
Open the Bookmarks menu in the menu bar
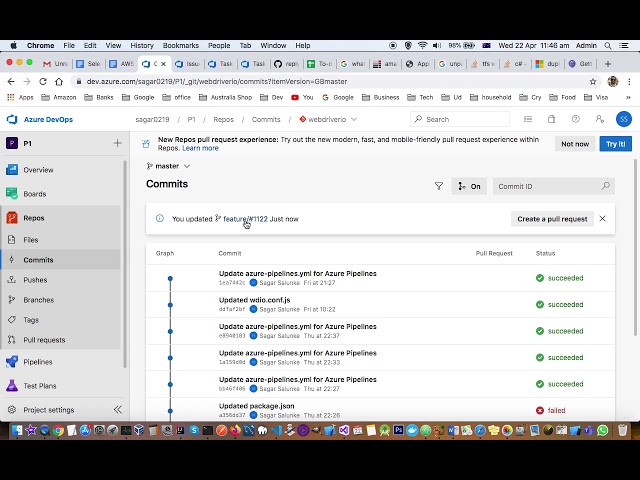tap(180, 45)
